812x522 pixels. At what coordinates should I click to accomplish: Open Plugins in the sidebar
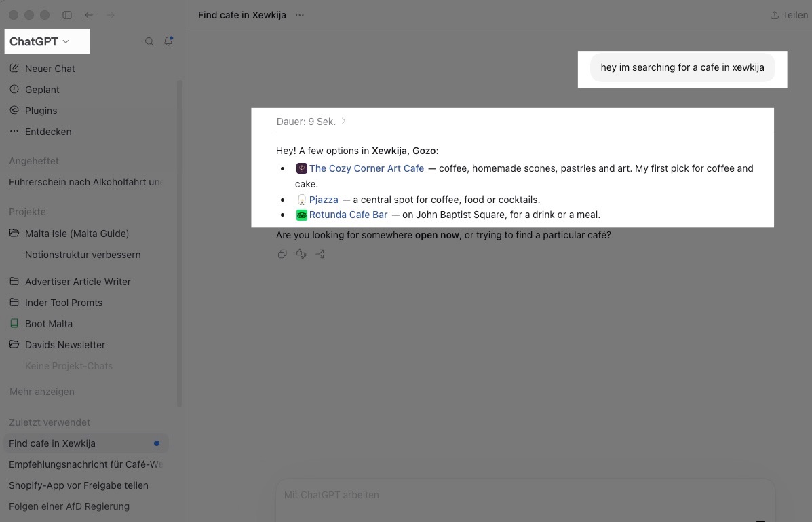pyautogui.click(x=41, y=111)
